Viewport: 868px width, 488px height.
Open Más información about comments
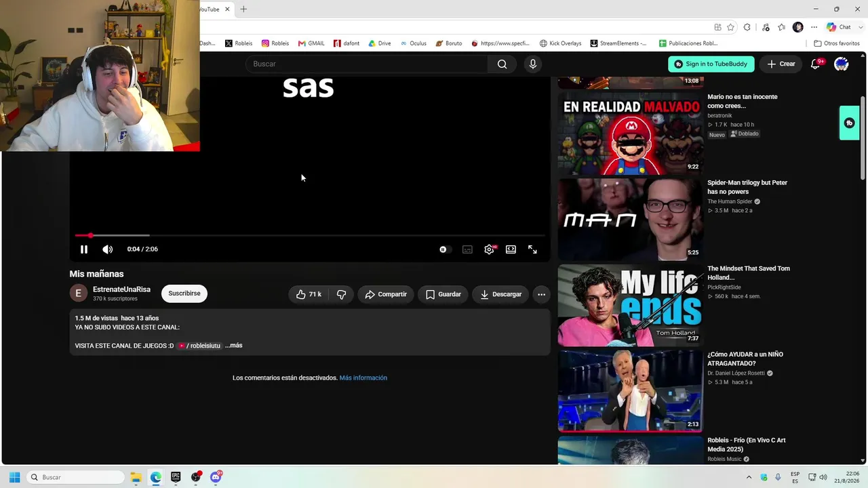pos(363,378)
